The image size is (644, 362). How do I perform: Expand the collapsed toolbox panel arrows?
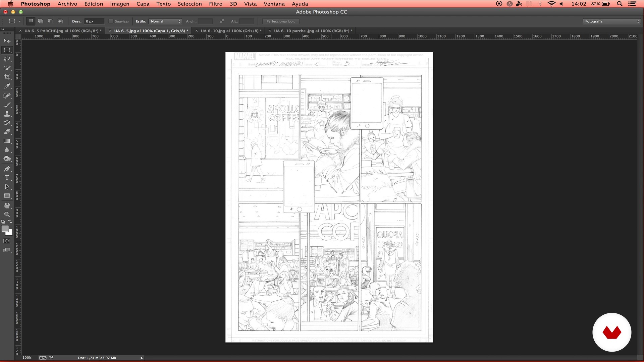(3, 29)
